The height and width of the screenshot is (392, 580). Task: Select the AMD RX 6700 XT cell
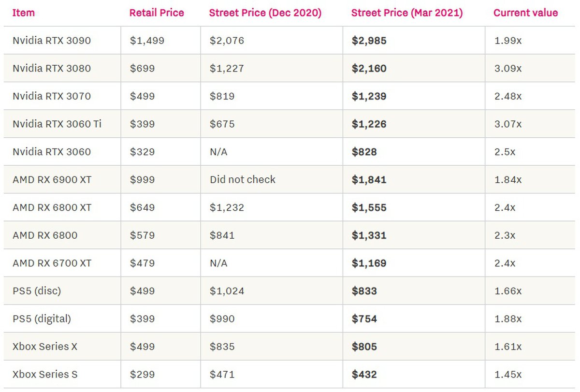(52, 263)
